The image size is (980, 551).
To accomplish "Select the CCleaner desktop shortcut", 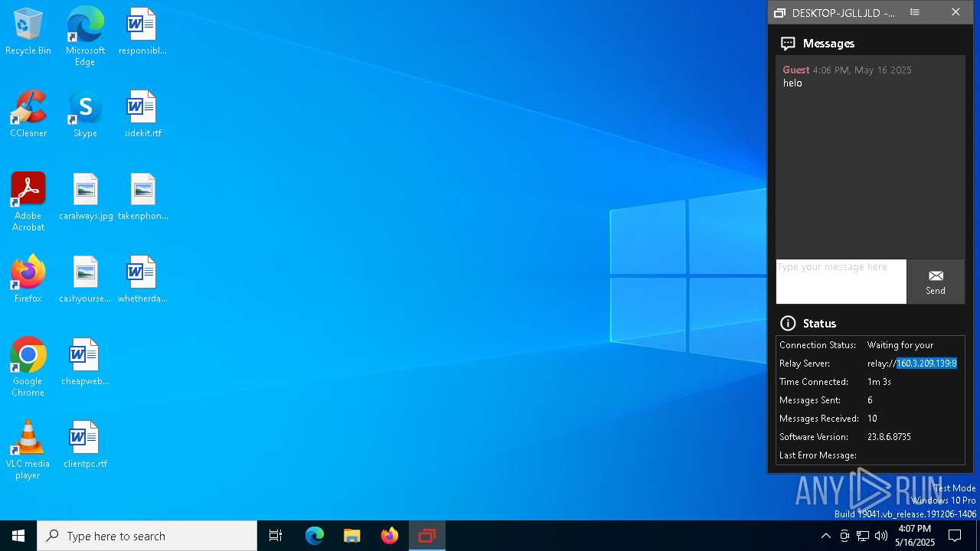I will (x=28, y=115).
